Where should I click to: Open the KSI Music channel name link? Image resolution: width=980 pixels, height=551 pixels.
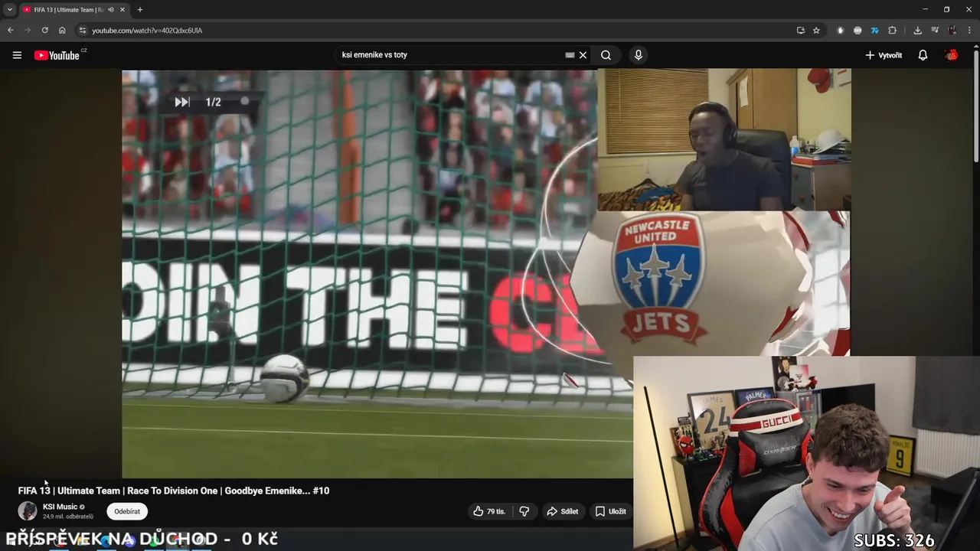(x=60, y=507)
